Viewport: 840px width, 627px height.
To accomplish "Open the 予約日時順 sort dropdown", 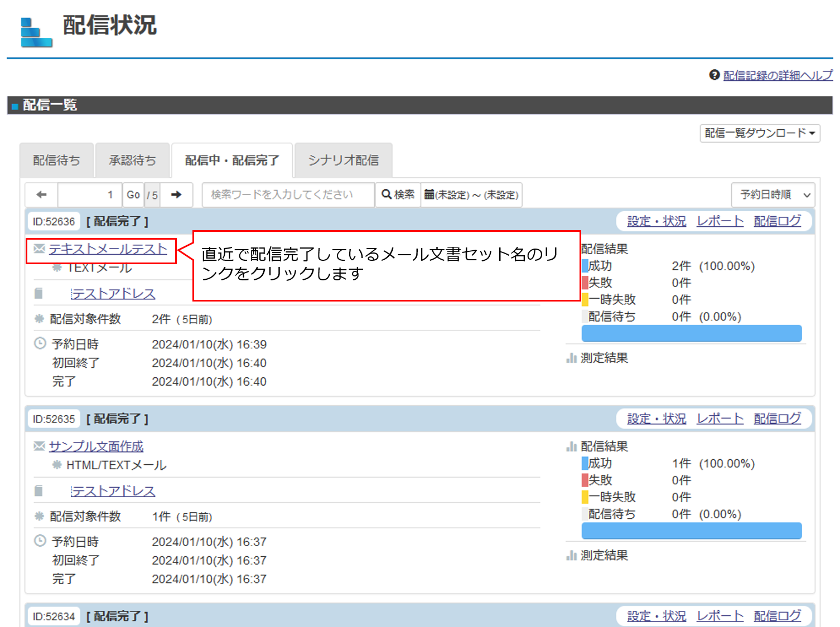I will (773, 195).
